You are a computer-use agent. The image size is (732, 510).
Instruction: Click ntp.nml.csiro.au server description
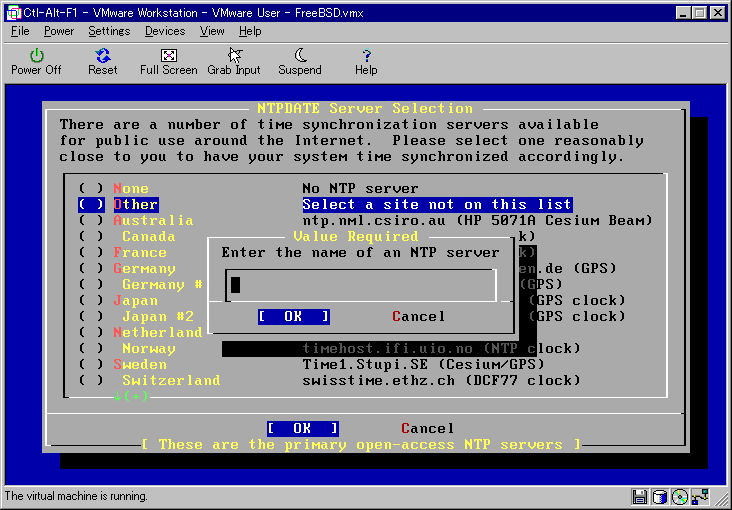coord(477,220)
